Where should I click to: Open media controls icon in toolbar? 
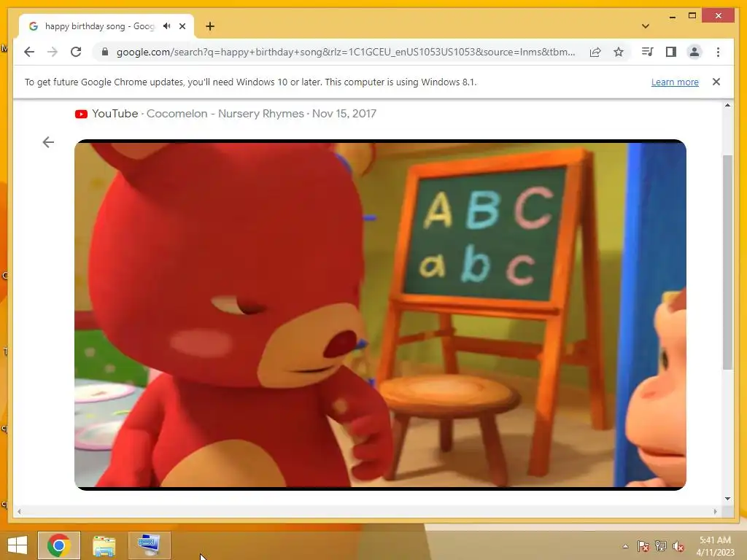[648, 52]
